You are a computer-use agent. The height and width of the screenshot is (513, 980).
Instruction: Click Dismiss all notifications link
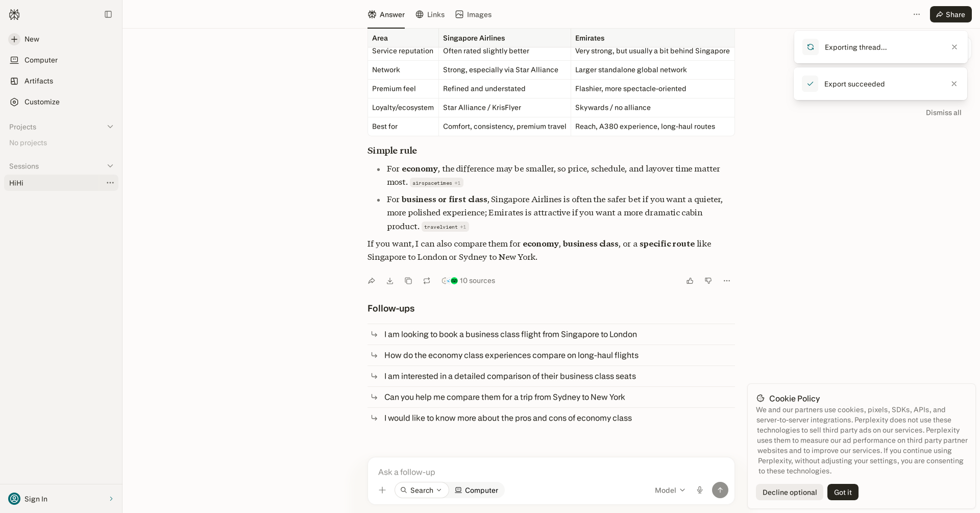click(x=943, y=113)
